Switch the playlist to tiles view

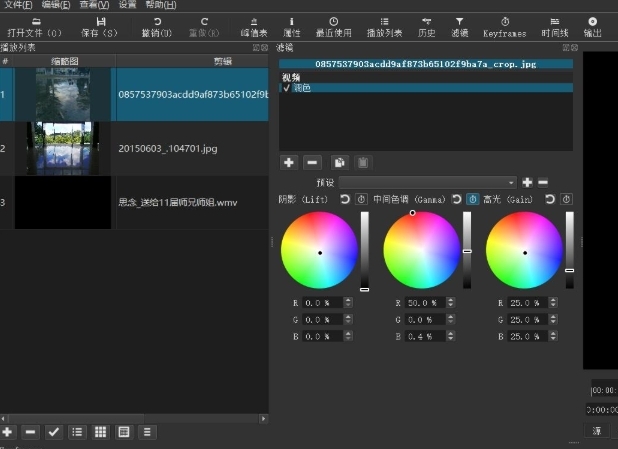101,432
